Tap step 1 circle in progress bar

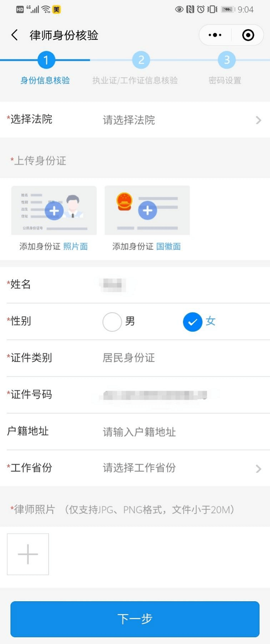46,60
